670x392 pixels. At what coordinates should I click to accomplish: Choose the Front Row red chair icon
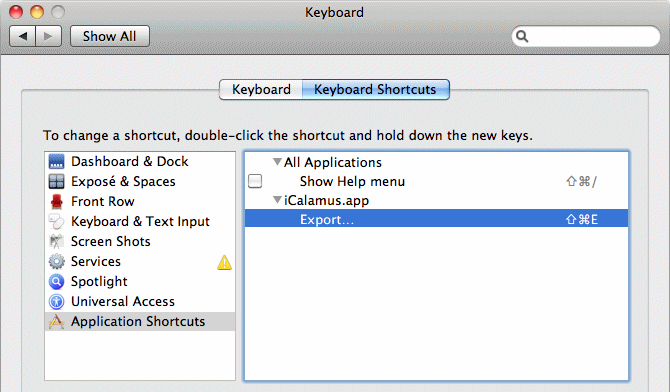56,201
